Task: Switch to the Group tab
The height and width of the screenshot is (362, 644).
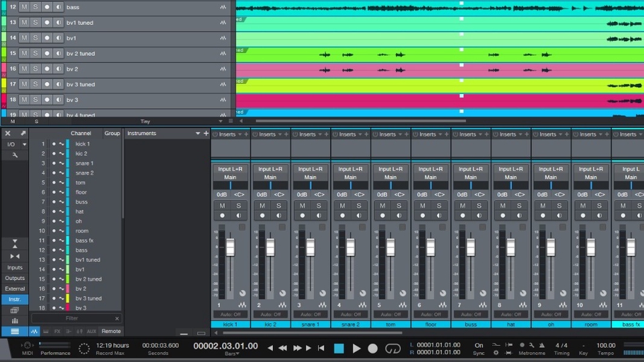Action: [x=112, y=133]
